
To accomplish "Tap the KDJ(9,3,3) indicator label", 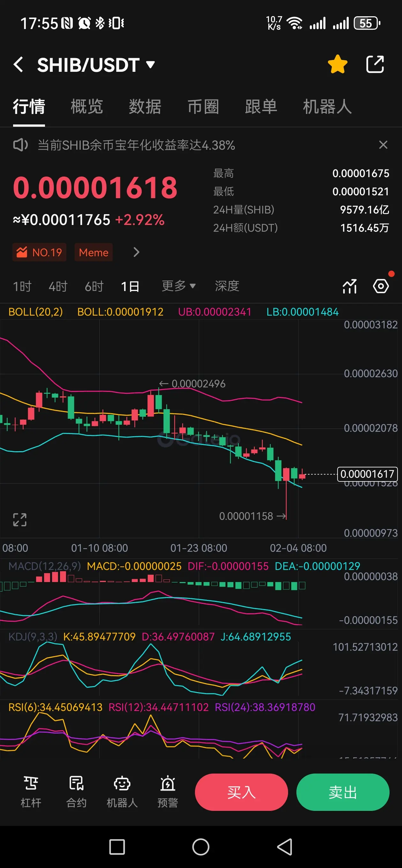I will pos(33,637).
